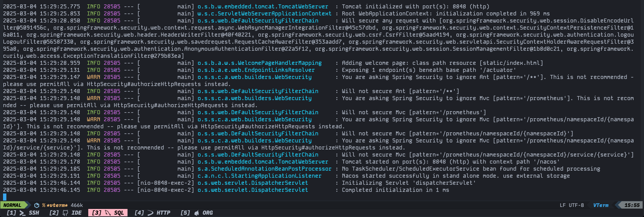Click the percent buffer-state indicator in modeline
This screenshot has width=644, height=217.
click(44, 205)
